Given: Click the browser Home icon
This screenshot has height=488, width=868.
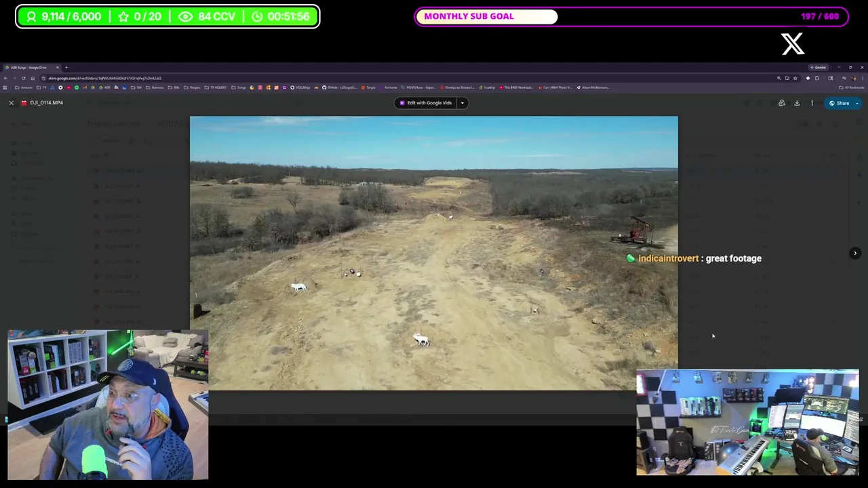Looking at the screenshot, I should pyautogui.click(x=33, y=78).
